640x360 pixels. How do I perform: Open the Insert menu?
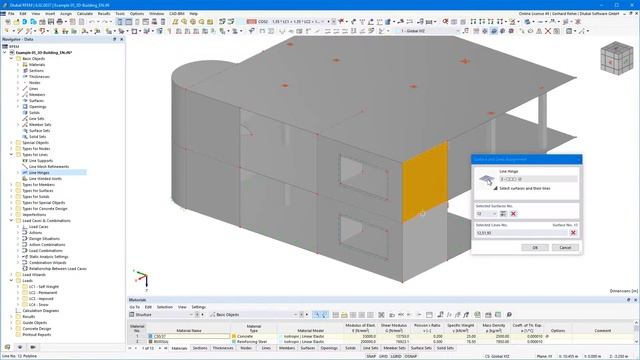tap(50, 13)
